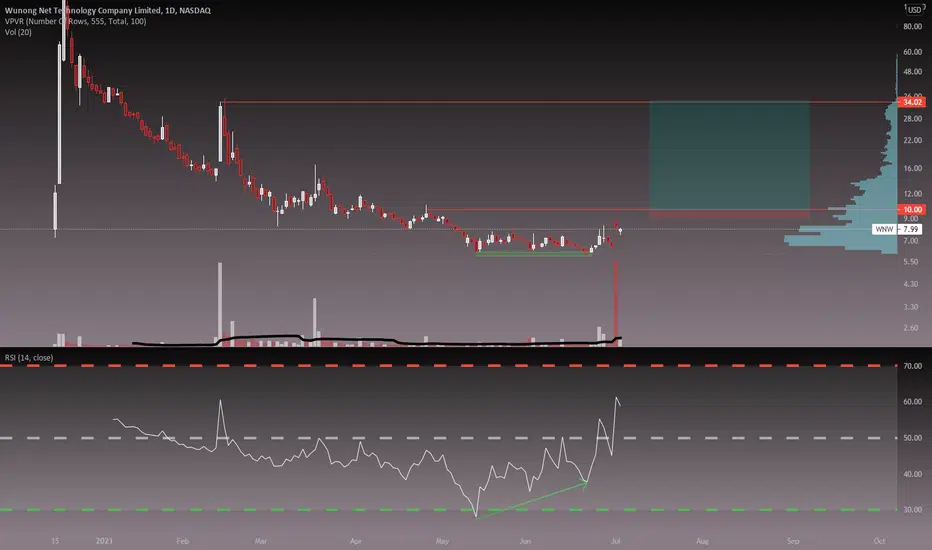Select the RSI (14, close) legend label

tap(29, 357)
